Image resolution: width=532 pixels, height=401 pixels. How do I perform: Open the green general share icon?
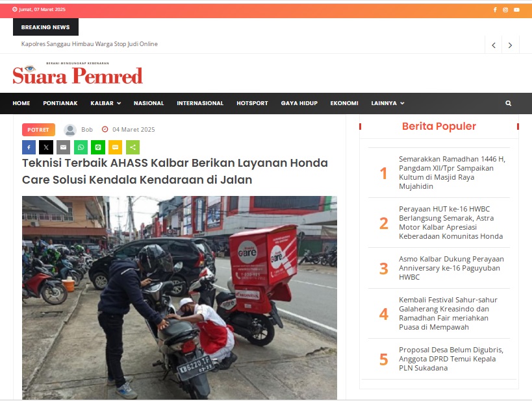(x=133, y=147)
